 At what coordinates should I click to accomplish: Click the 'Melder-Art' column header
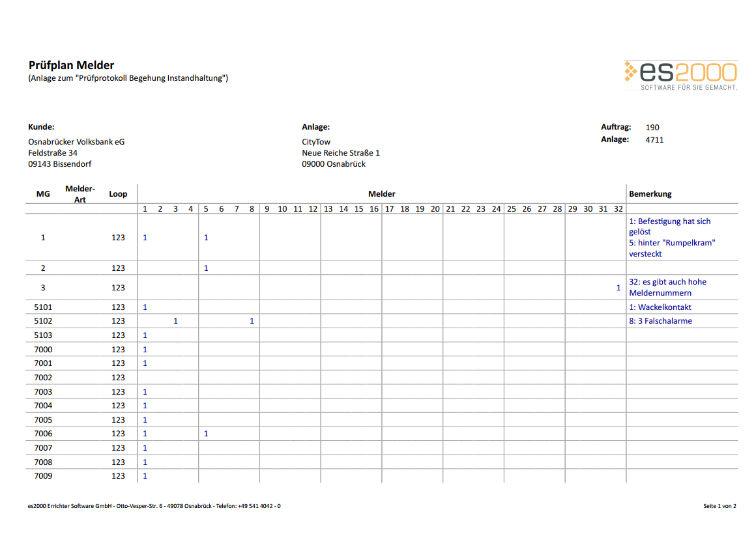point(80,194)
